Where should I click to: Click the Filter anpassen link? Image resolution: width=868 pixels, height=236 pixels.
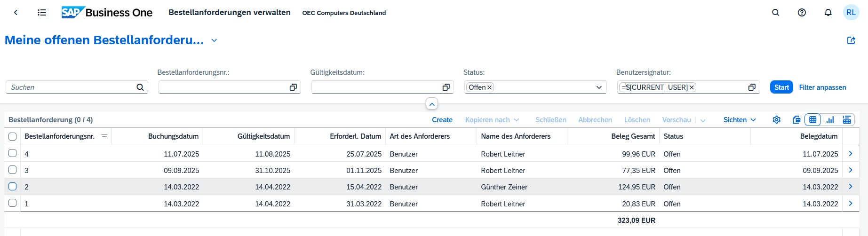tap(822, 87)
